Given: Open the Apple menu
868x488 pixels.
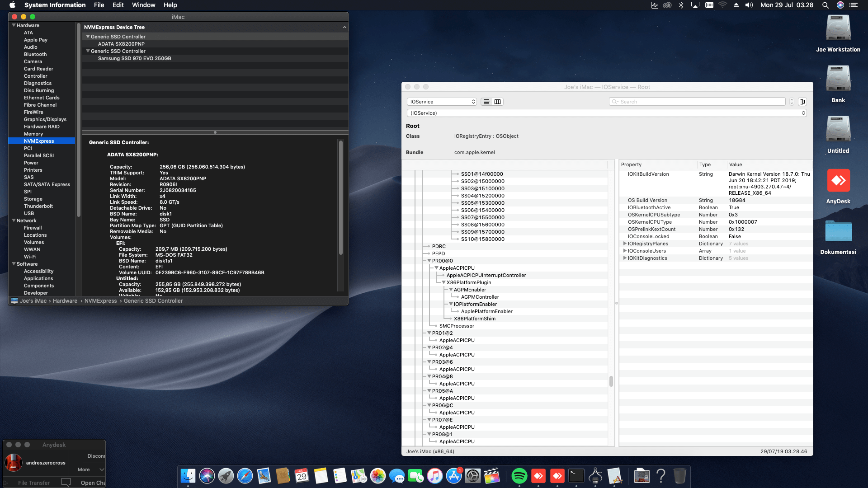Looking at the screenshot, I should (x=12, y=5).
